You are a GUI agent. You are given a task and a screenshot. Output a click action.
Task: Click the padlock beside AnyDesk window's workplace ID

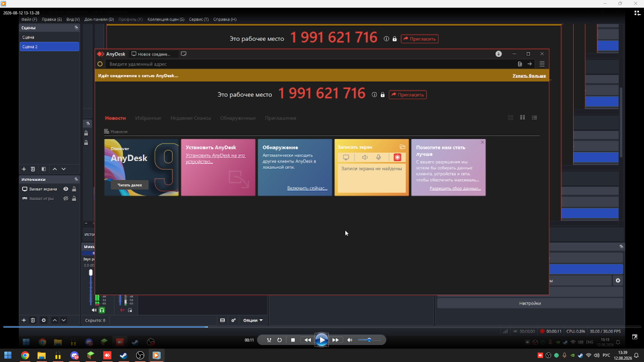pyautogui.click(x=383, y=95)
